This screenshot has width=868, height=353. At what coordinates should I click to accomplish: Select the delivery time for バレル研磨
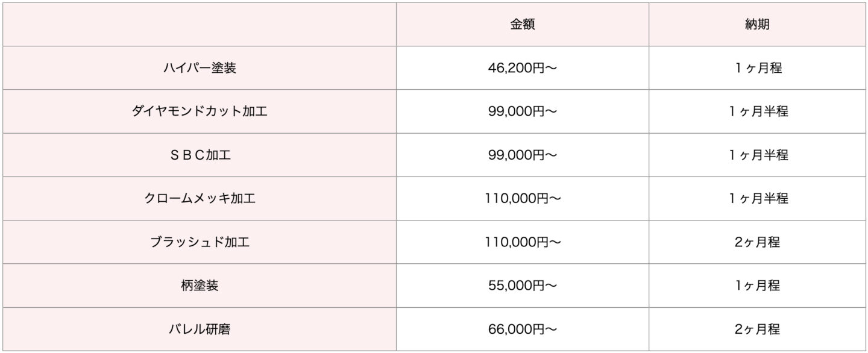[x=757, y=330]
